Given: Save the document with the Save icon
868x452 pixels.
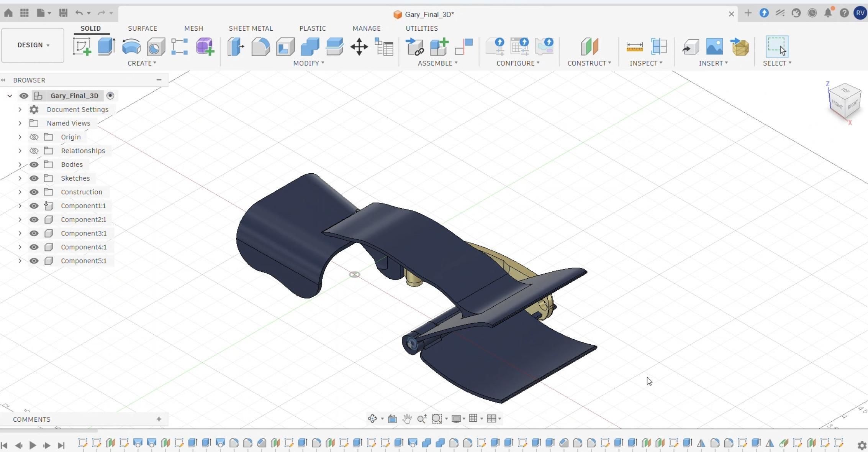Looking at the screenshot, I should (63, 13).
